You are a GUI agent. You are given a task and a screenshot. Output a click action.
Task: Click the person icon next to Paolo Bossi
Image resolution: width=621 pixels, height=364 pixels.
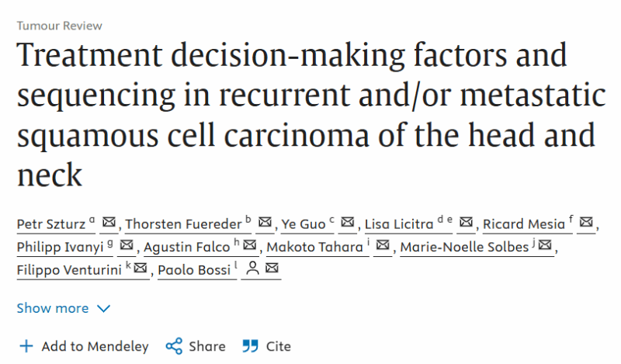252,269
